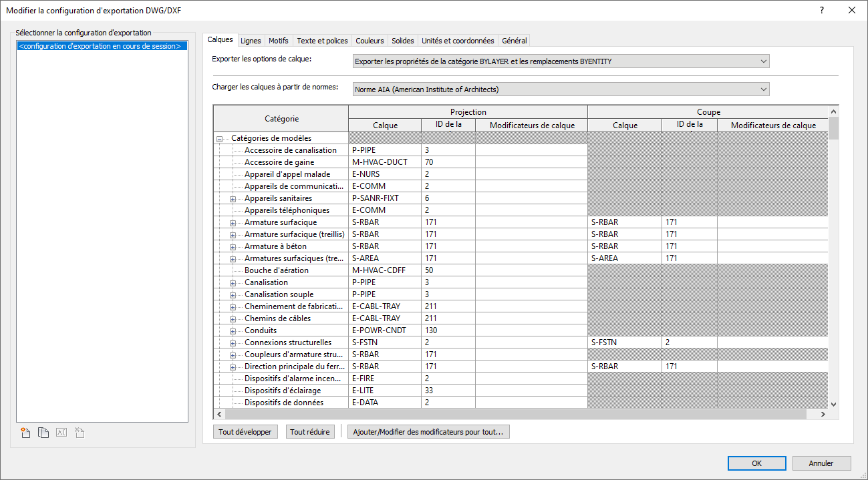The height and width of the screenshot is (480, 868).
Task: Create a new export configuration
Action: pyautogui.click(x=26, y=433)
